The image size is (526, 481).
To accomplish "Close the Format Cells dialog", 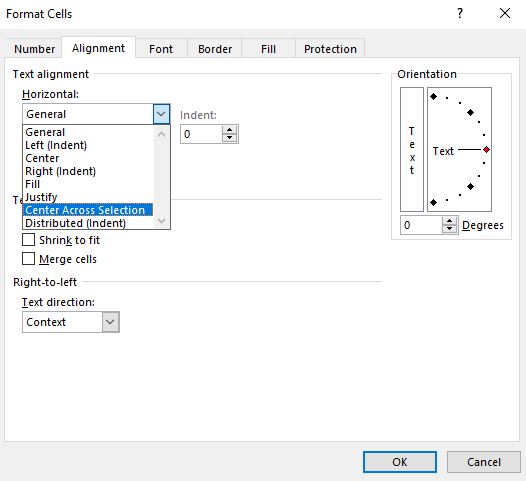I will pos(505,13).
